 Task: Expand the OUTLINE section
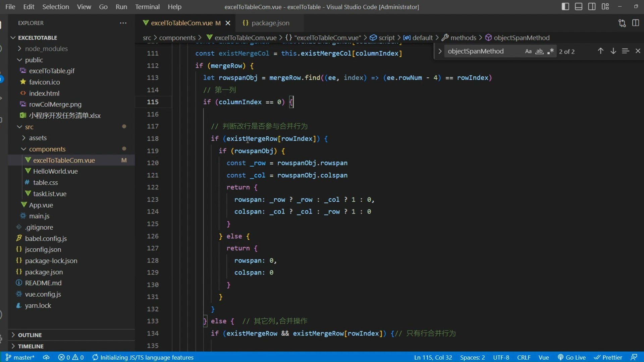pyautogui.click(x=30, y=335)
